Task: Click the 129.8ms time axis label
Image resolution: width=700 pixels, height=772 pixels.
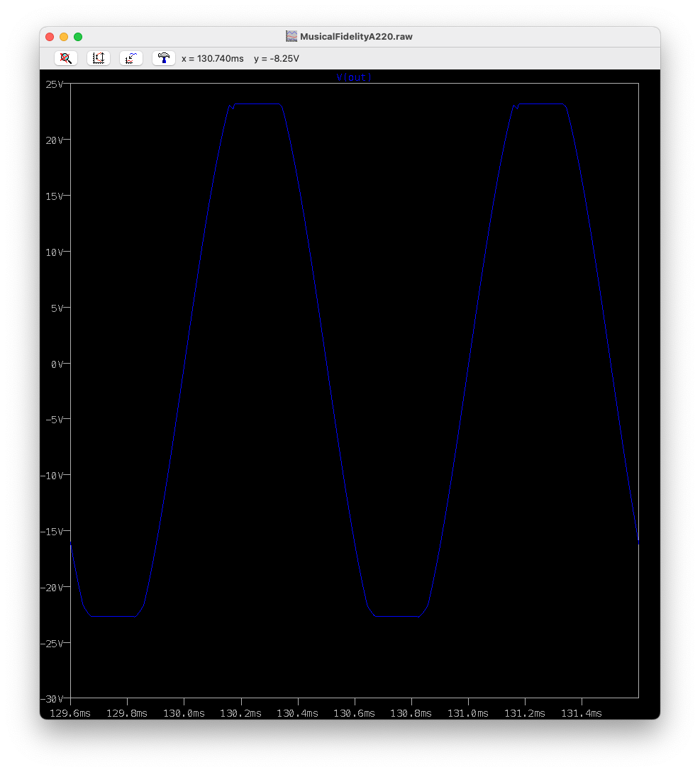Action: pyautogui.click(x=127, y=713)
